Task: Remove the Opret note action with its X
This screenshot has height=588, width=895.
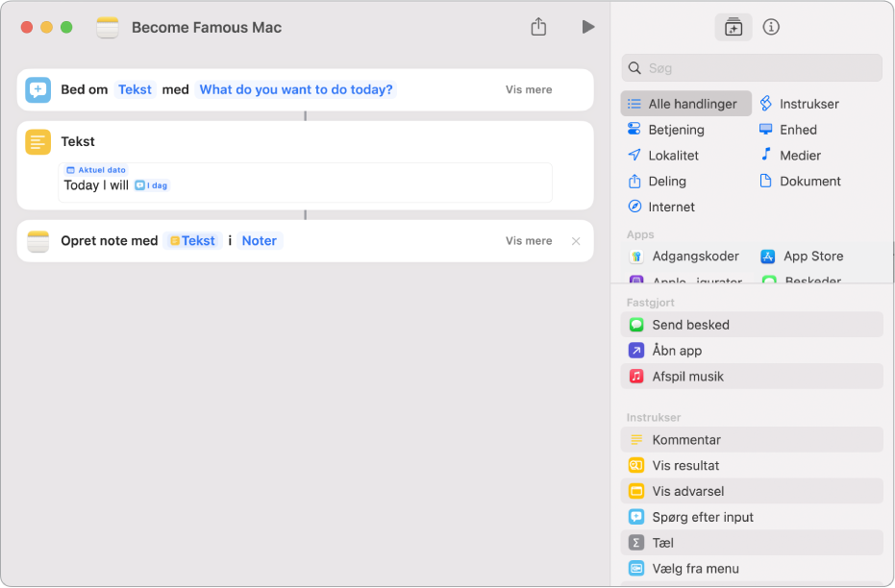Action: 575,241
